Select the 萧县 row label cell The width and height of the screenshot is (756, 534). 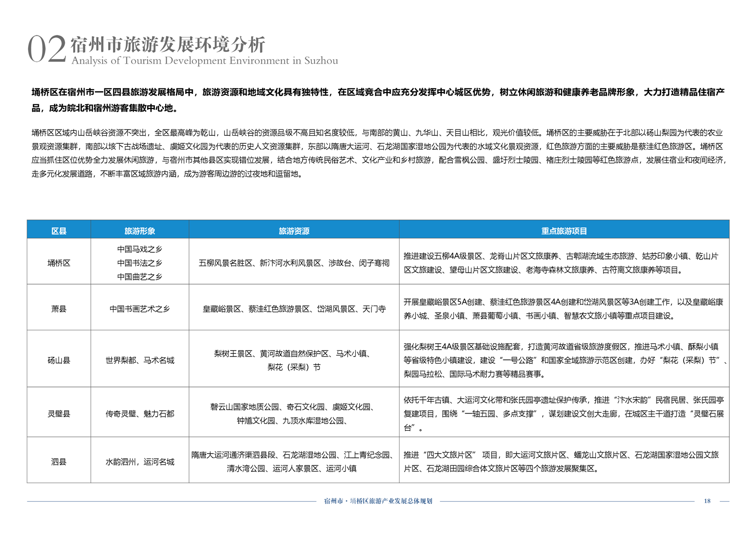pos(59,309)
